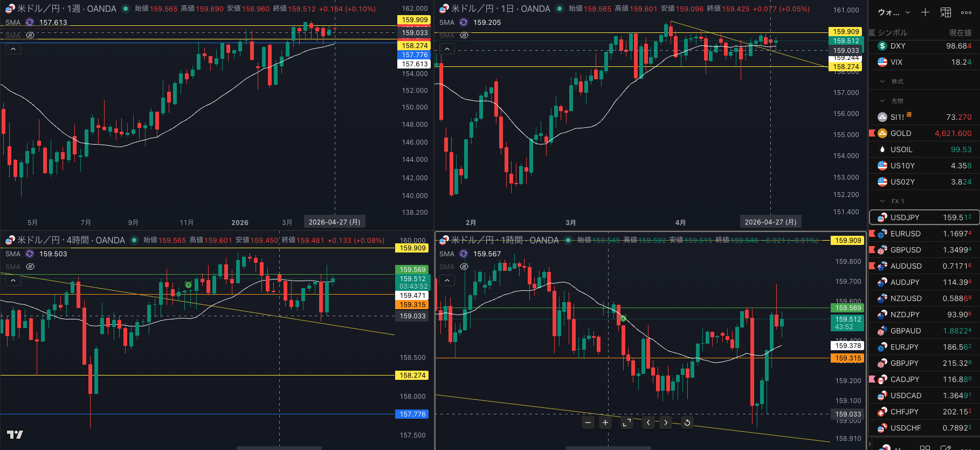Collapse the FX 1 watchlist section
The width and height of the screenshot is (980, 450).
882,201
